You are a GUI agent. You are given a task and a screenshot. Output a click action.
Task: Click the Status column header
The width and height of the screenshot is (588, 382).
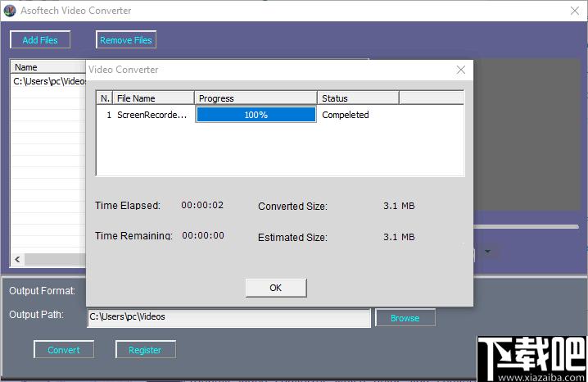tap(358, 98)
